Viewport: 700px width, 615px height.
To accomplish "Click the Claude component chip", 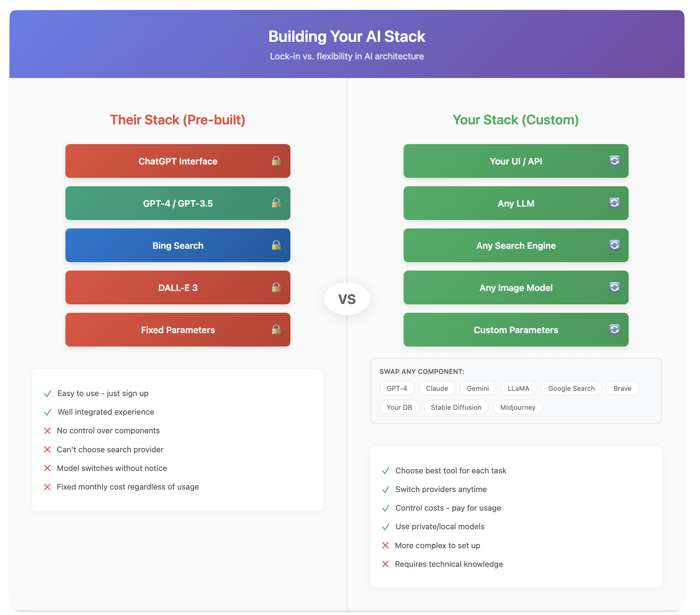I will 437,388.
